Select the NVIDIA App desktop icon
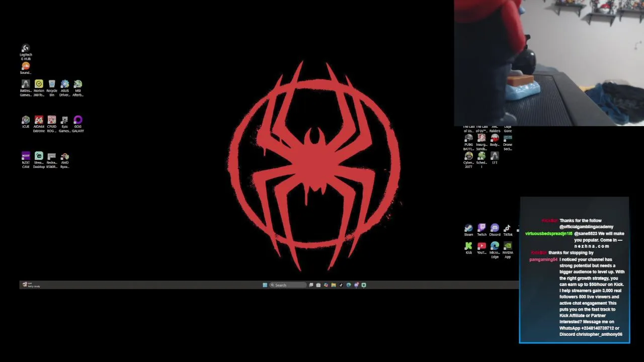The height and width of the screenshot is (362, 644). click(x=508, y=250)
